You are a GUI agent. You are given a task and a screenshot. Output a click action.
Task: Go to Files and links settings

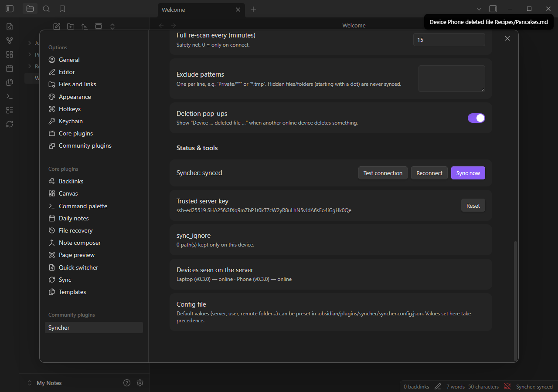pos(94,84)
